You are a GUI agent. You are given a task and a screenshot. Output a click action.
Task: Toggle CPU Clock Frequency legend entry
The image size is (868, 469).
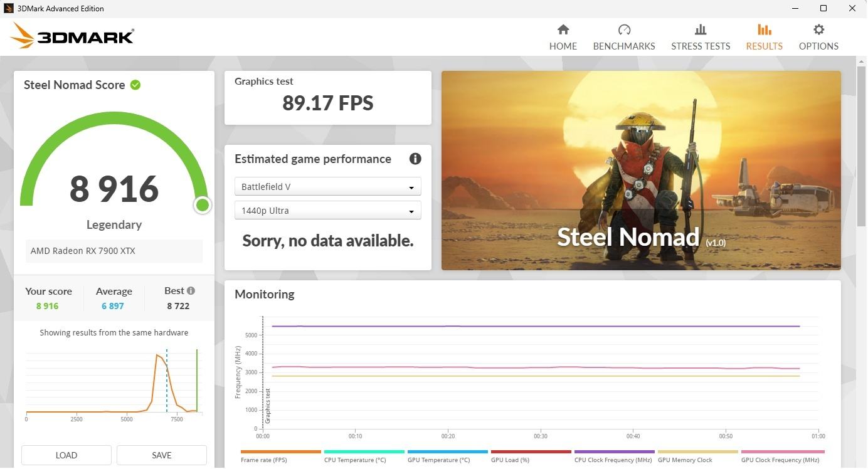614,456
